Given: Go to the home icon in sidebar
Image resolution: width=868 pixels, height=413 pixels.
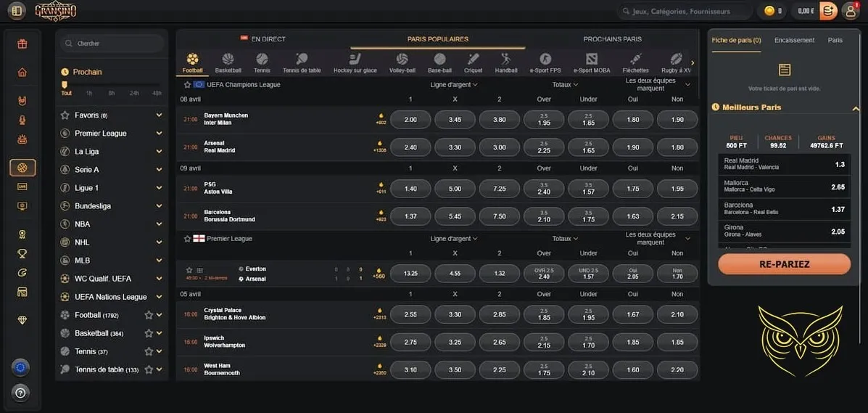Looking at the screenshot, I should click(x=22, y=72).
